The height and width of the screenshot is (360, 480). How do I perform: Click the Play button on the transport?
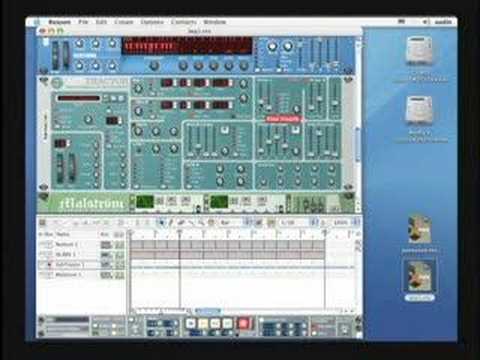click(x=203, y=323)
